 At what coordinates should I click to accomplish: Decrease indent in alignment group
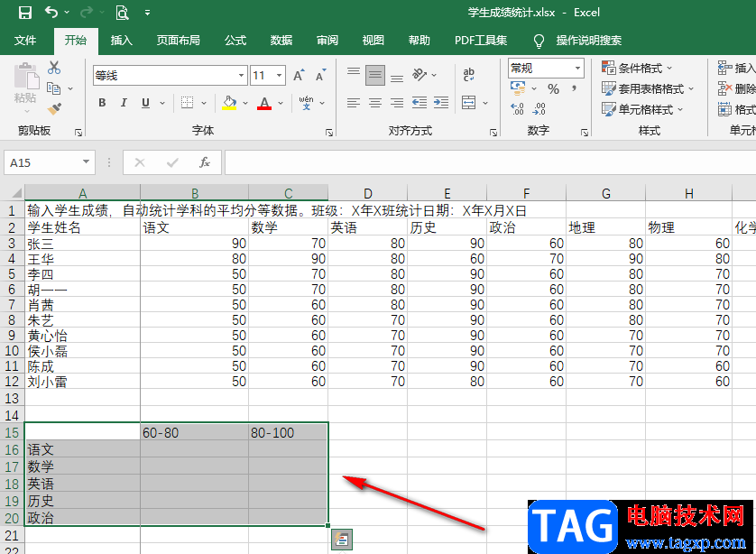419,103
